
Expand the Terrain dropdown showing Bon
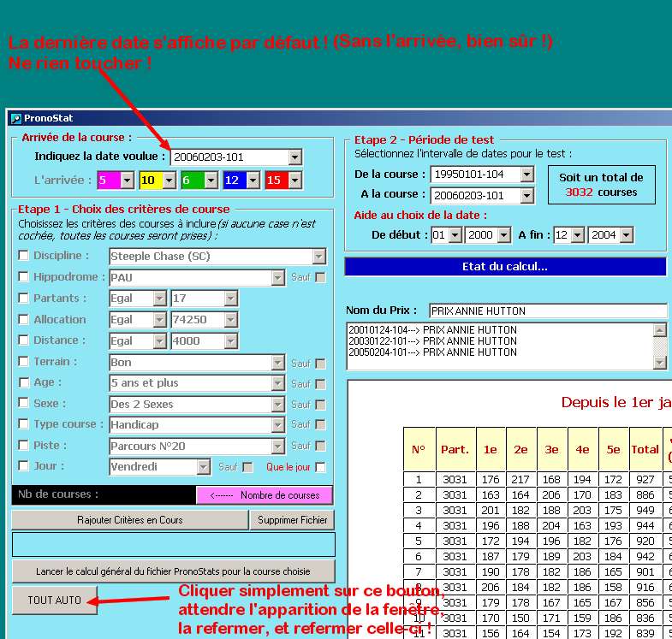(x=277, y=363)
